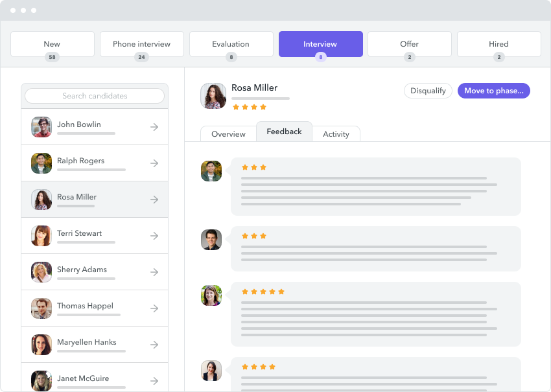Open John Bowlin's arrow icon
This screenshot has height=392, width=551.
tap(154, 127)
